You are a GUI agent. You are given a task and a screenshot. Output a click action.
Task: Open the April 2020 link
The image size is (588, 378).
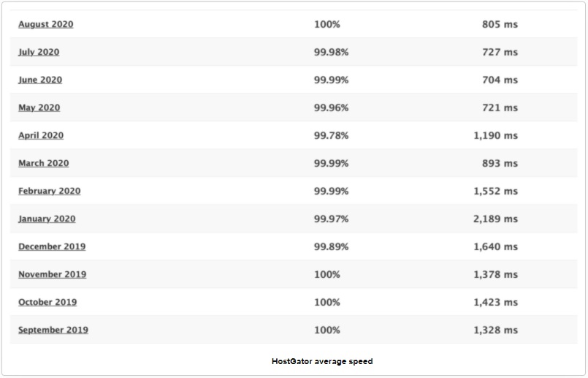coord(41,135)
